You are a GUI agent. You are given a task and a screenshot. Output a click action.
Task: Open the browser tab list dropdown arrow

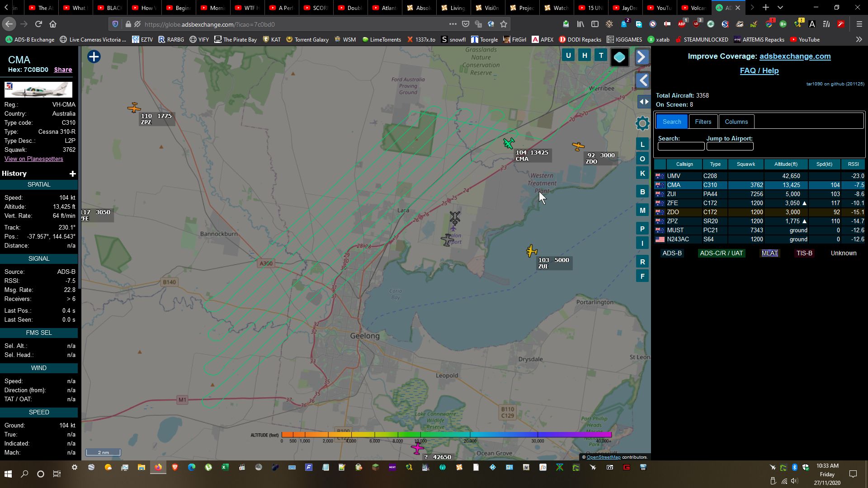point(780,7)
